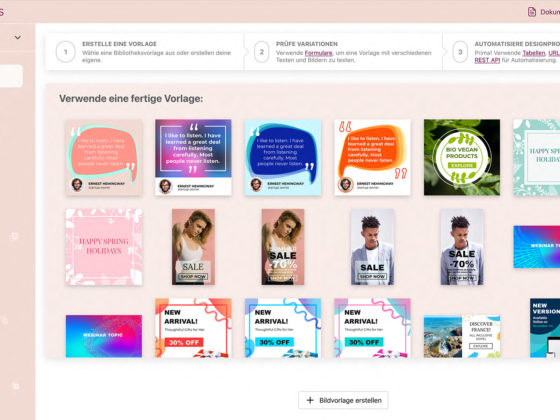Click step 2 circle icon
Image resolution: width=560 pixels, height=420 pixels.
(261, 52)
